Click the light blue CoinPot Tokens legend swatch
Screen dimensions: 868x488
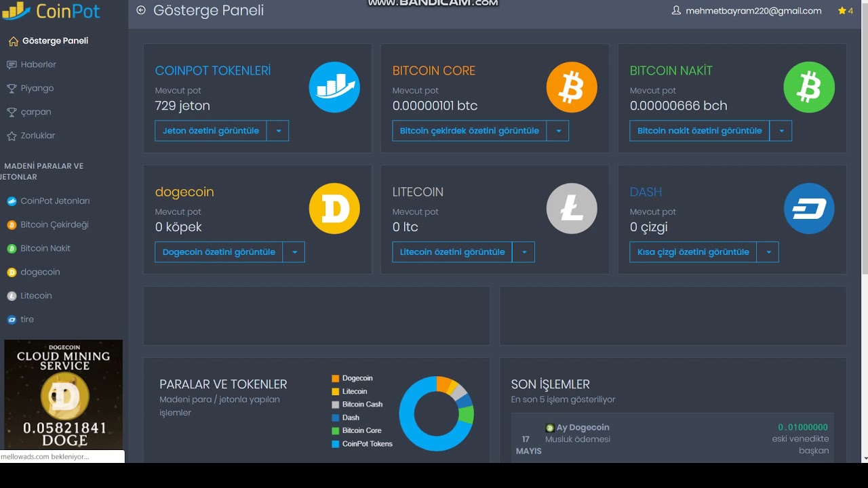[x=335, y=444]
